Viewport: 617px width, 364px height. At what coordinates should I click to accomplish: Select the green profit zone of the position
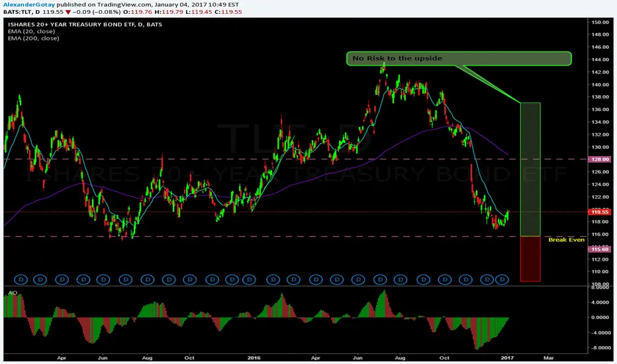530,169
